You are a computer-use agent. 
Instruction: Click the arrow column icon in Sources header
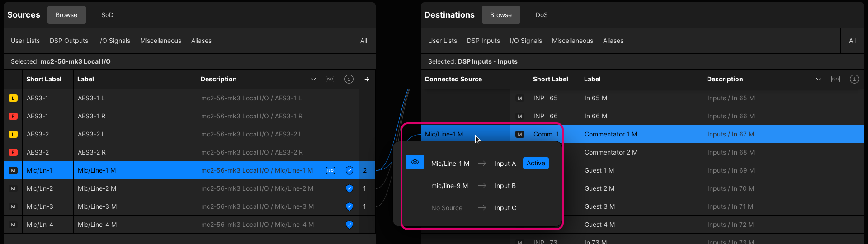[367, 79]
